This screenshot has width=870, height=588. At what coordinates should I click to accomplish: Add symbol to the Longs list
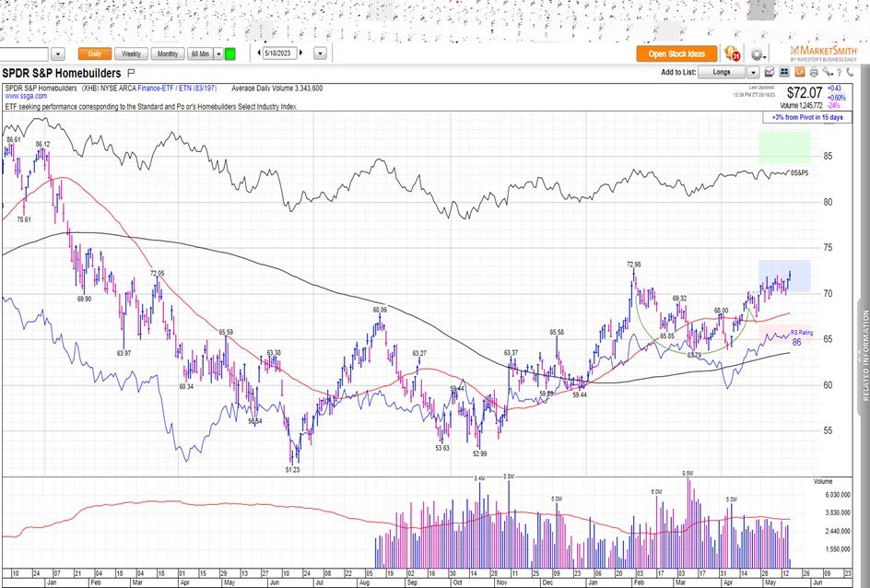(x=722, y=72)
